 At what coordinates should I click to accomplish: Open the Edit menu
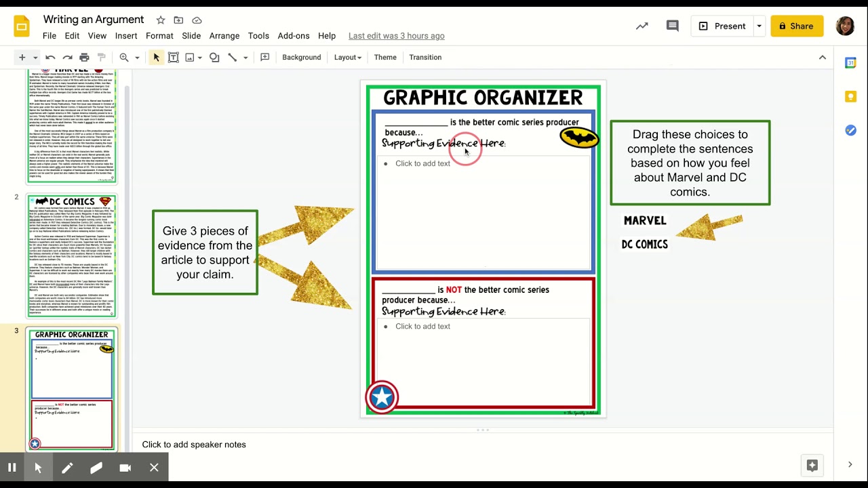72,36
